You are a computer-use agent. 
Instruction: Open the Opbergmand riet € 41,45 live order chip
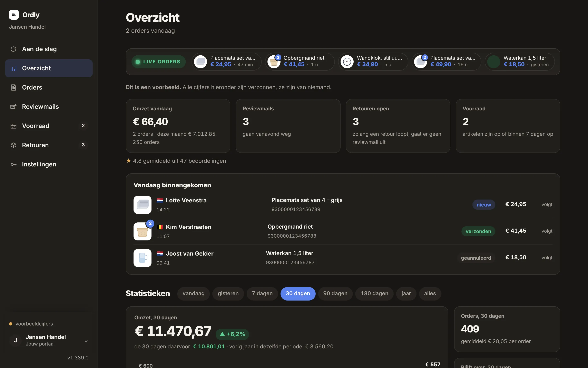click(300, 62)
